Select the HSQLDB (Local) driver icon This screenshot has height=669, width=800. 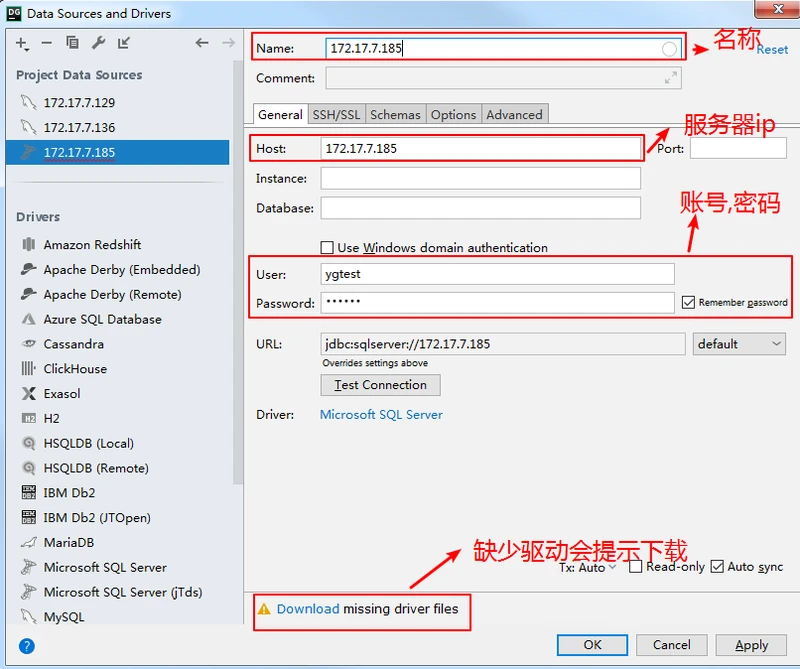click(29, 443)
